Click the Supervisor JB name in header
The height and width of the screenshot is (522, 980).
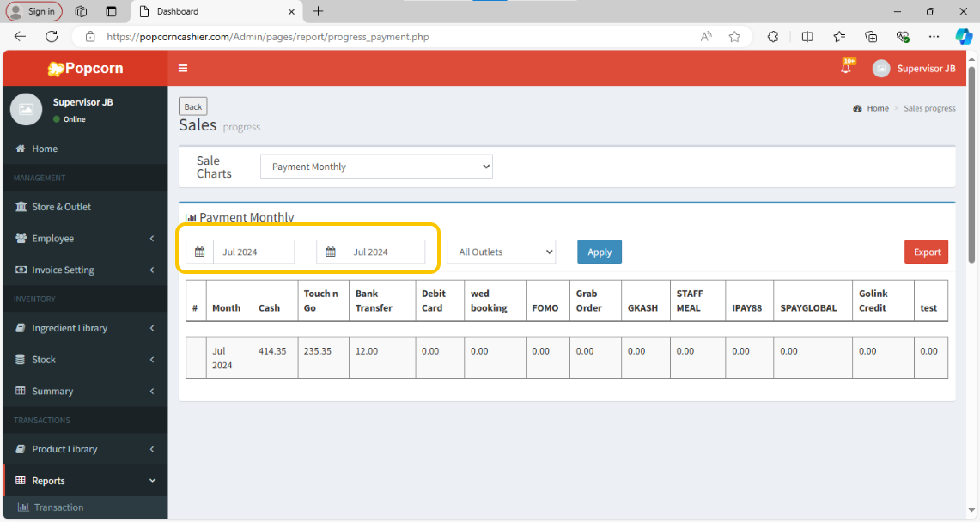926,69
